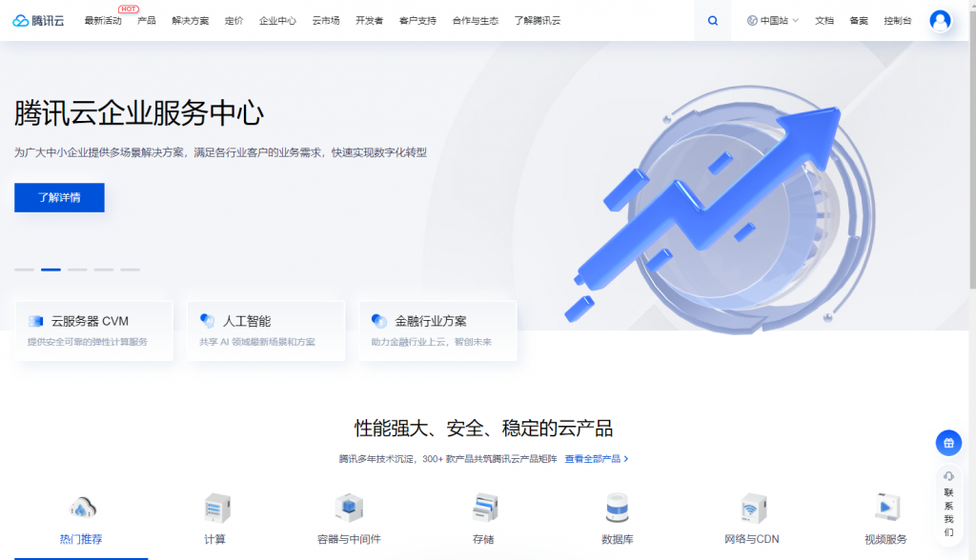
Task: Select the 视频服务 play icon
Action: (x=887, y=508)
